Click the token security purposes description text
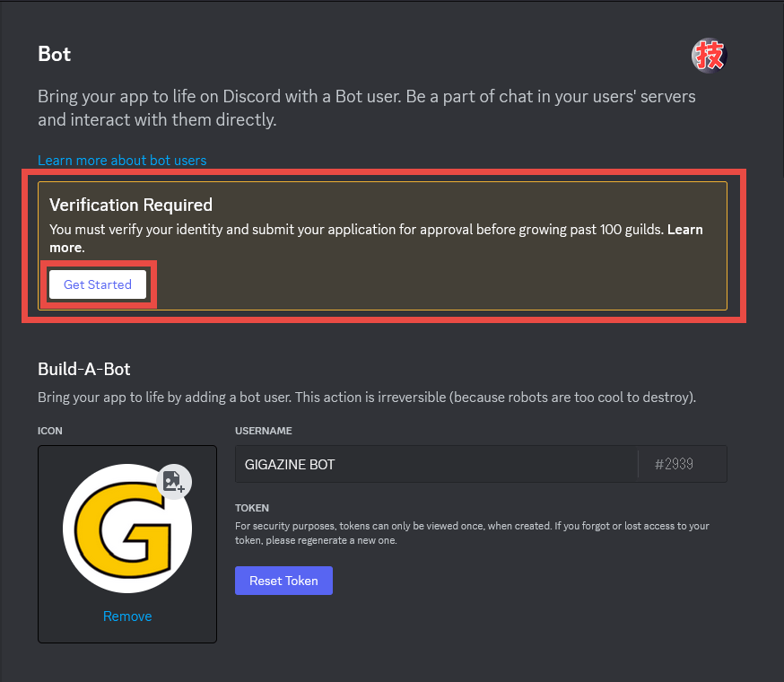Image resolution: width=784 pixels, height=682 pixels. [472, 533]
